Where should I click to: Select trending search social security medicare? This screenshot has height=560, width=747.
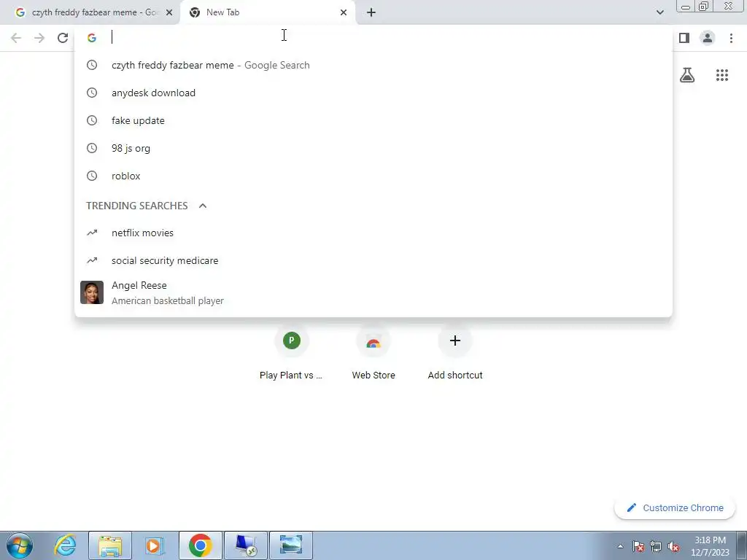click(373, 260)
